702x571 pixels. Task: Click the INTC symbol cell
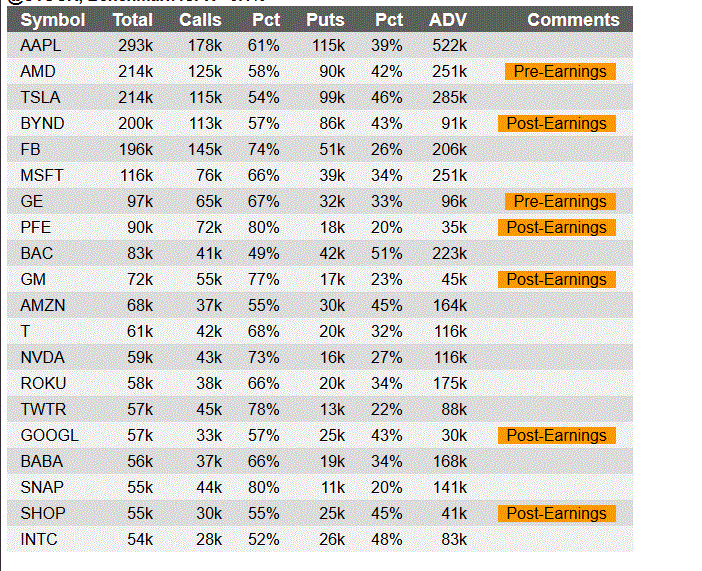pos(39,539)
